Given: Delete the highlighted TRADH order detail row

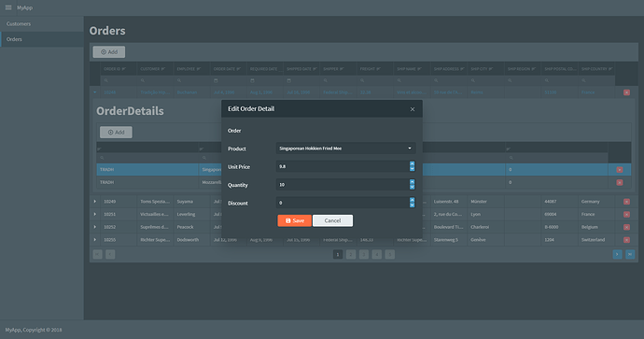Looking at the screenshot, I should click(x=620, y=170).
